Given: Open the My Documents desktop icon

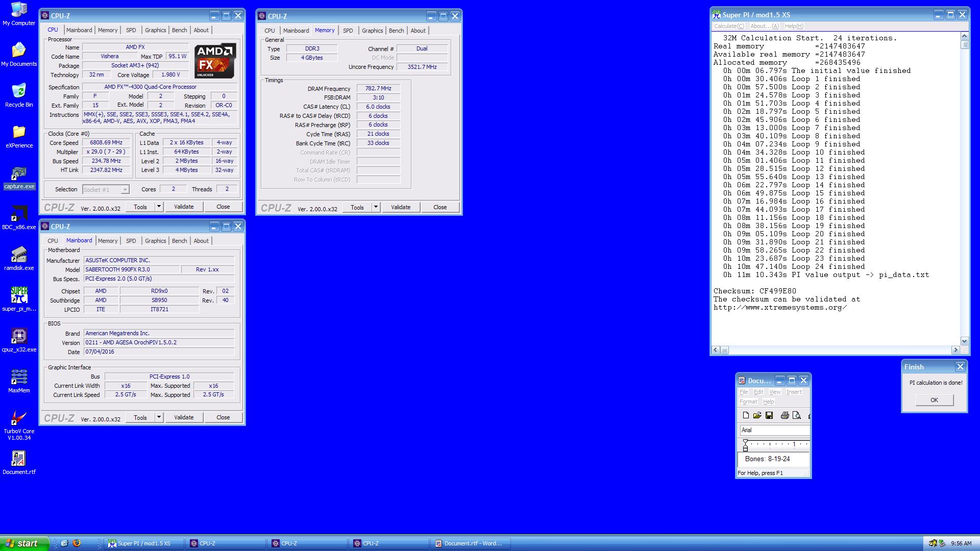Looking at the screenshot, I should (19, 55).
